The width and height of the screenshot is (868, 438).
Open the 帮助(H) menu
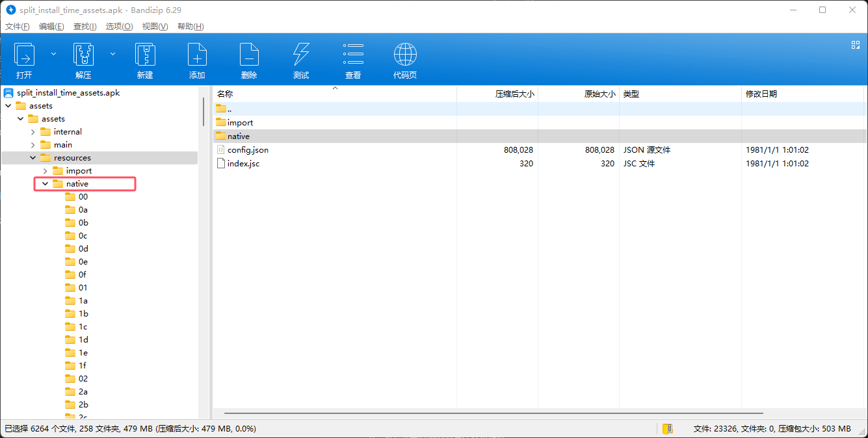point(191,27)
